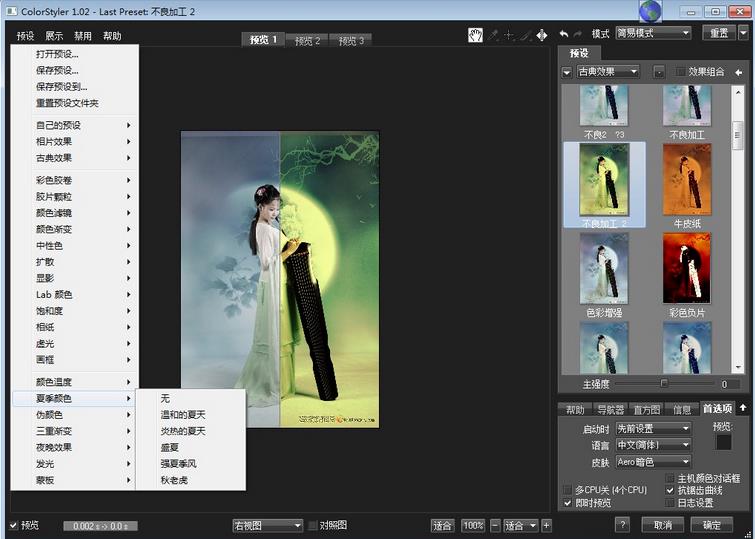Viewport: 755px width, 539px height.
Task: Select the eyedropper tool
Action: coord(494,35)
